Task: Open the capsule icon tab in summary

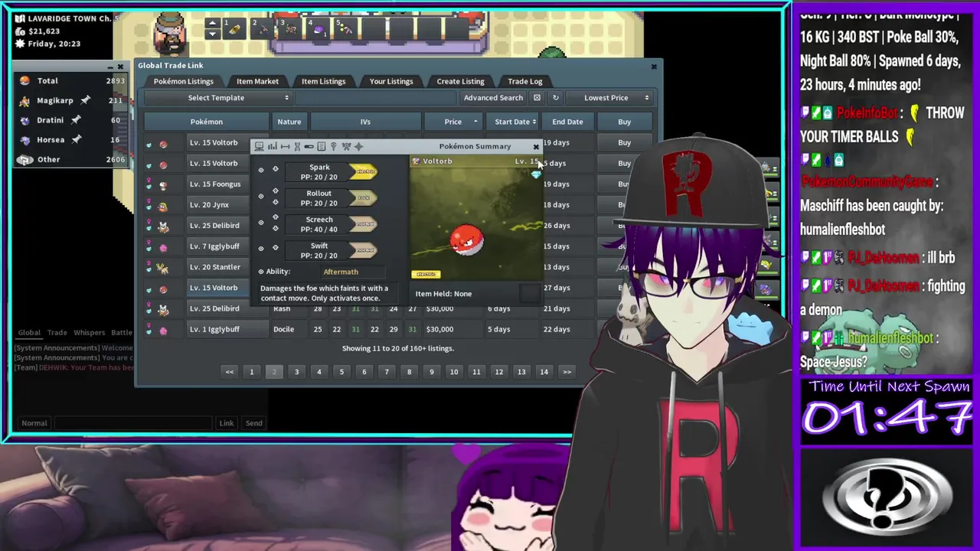Action: [x=309, y=146]
